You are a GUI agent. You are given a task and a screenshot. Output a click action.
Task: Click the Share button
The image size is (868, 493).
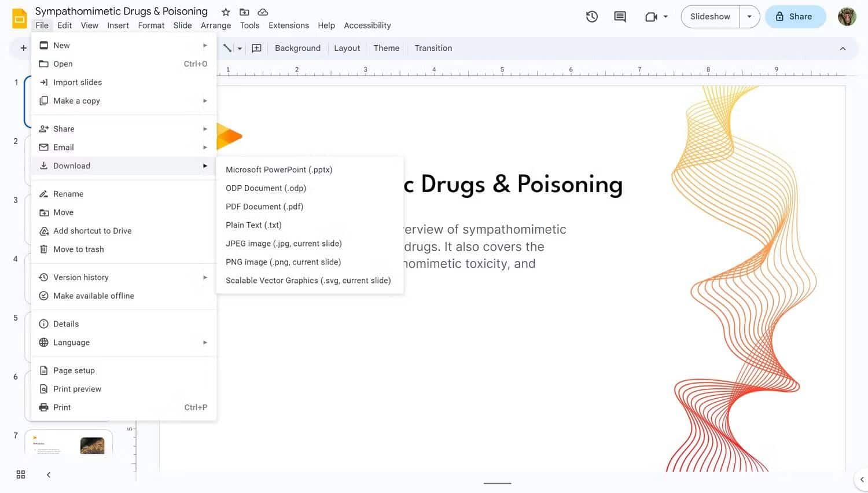click(x=795, y=17)
